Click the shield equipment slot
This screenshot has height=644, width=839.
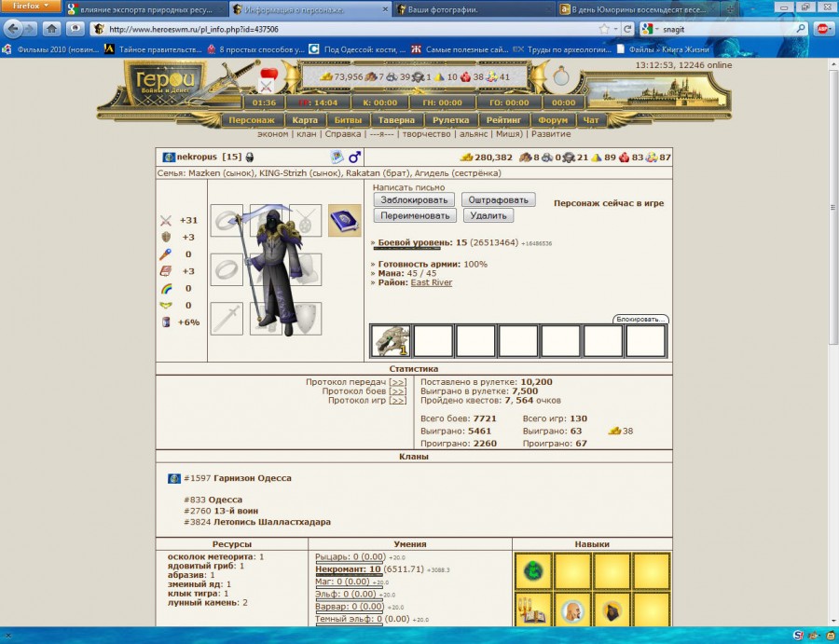[306, 318]
